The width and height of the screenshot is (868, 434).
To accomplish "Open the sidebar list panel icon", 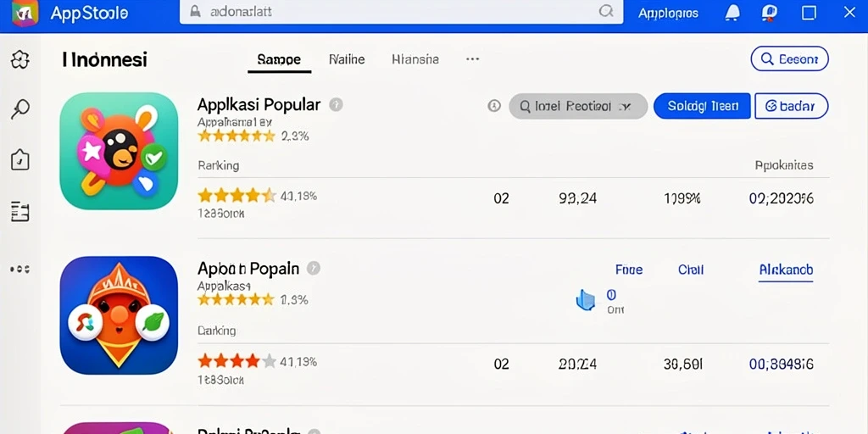I will click(20, 211).
